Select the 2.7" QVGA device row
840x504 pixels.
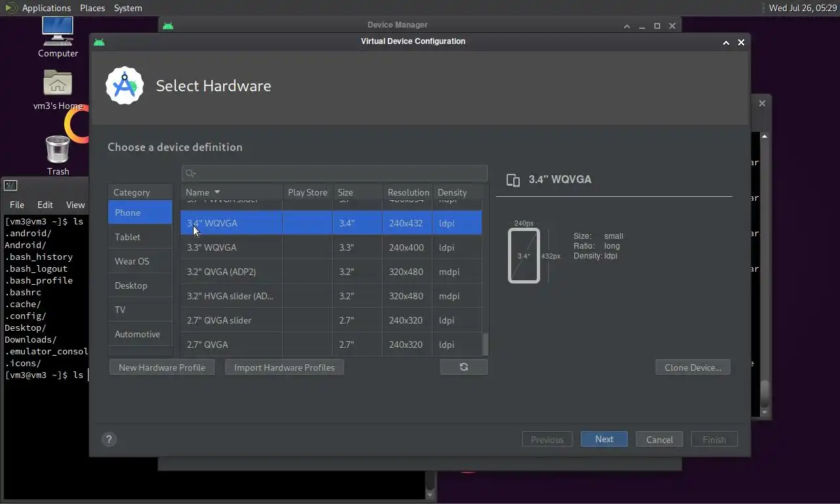pyautogui.click(x=331, y=345)
